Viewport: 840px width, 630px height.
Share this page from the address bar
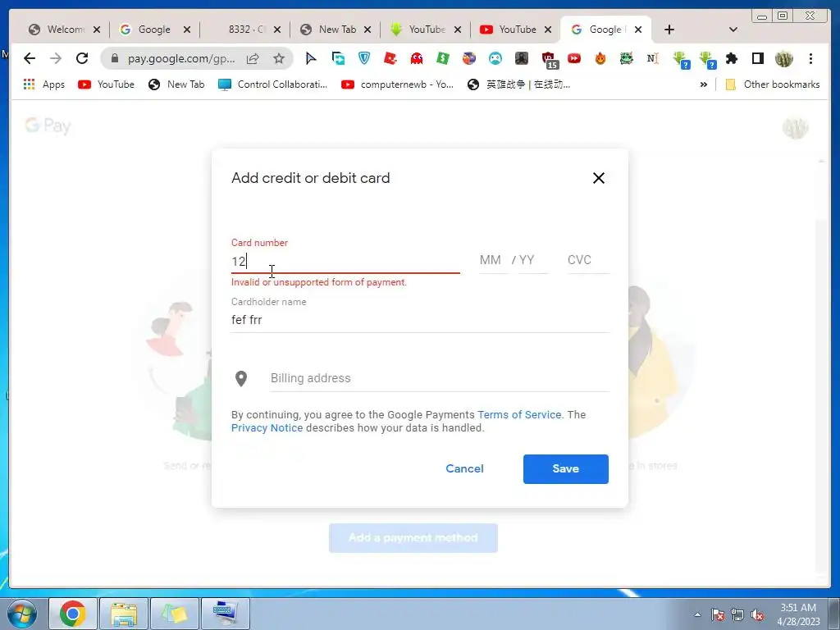click(x=253, y=58)
